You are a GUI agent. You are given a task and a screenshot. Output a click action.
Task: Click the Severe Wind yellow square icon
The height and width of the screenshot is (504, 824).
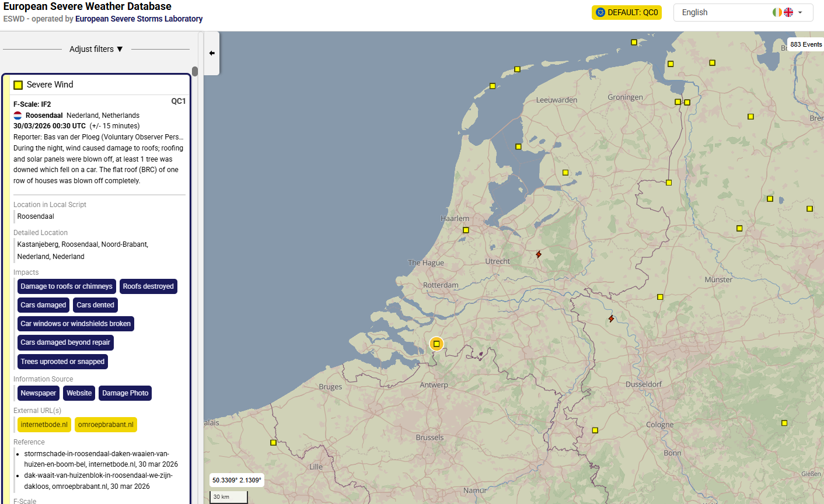[18, 85]
